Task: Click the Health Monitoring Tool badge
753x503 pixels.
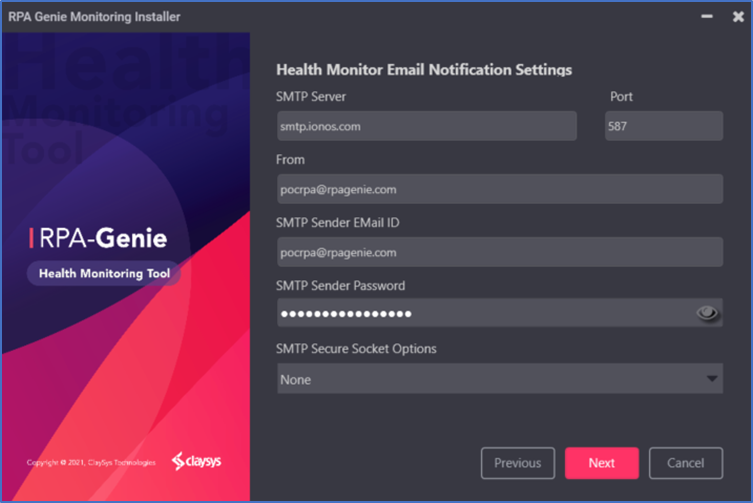Action: (x=104, y=273)
